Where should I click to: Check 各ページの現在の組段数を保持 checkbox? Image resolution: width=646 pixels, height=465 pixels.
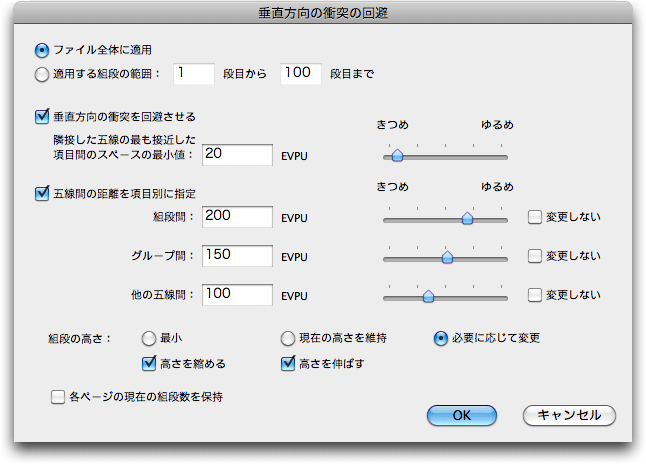(58, 397)
